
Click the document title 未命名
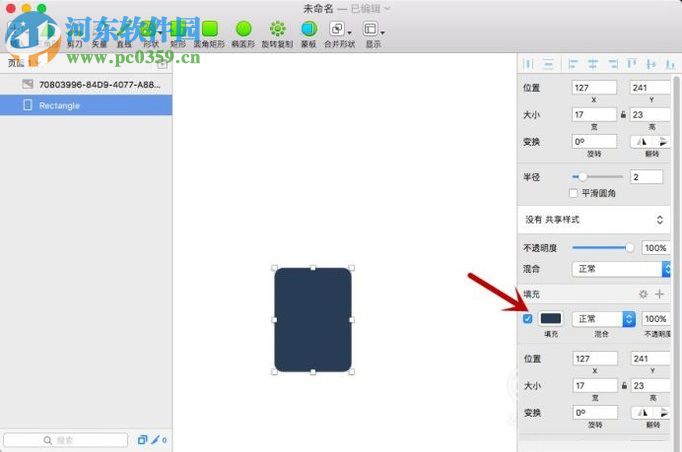[318, 8]
